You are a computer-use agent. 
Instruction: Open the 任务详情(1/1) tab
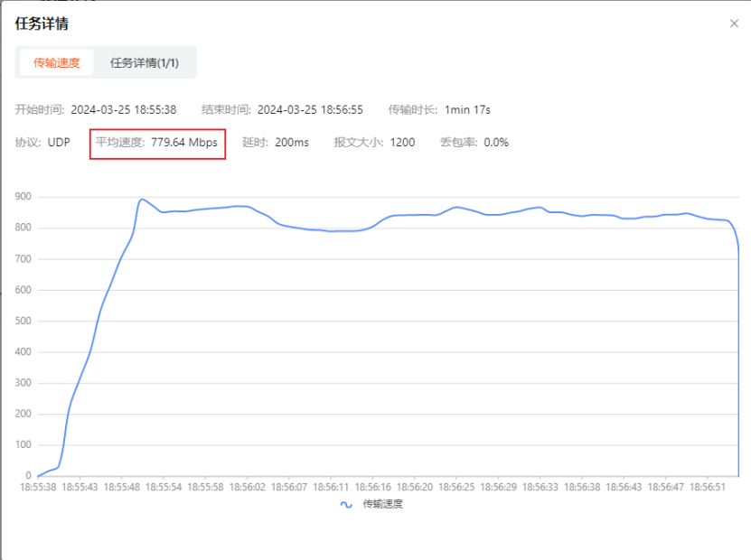[144, 62]
